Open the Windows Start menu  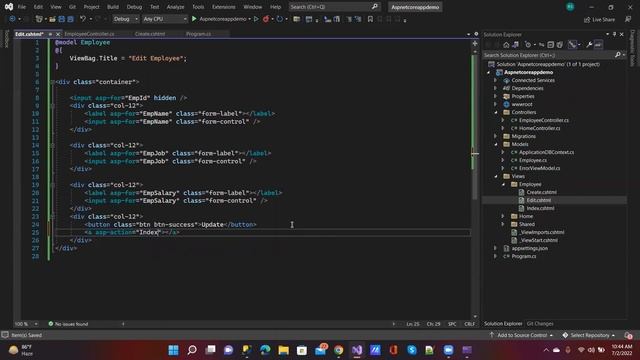click(x=173, y=350)
